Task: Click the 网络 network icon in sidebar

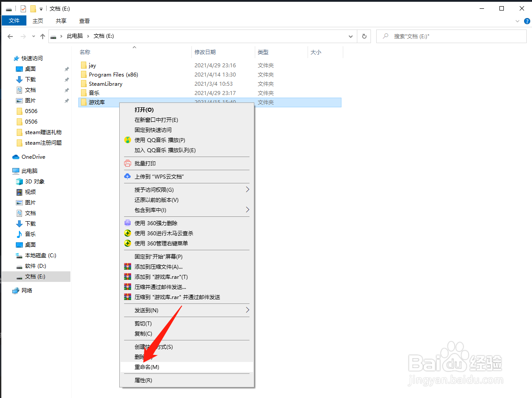Action: pos(16,290)
